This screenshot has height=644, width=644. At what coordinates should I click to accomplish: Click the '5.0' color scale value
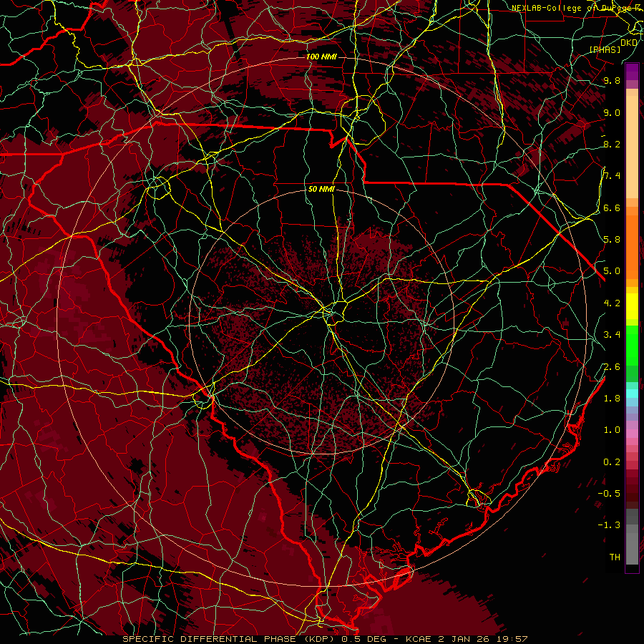(612, 271)
